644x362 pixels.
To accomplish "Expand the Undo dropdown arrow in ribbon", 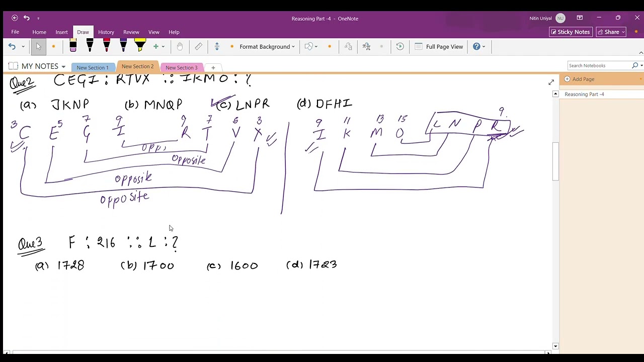I will point(23,47).
